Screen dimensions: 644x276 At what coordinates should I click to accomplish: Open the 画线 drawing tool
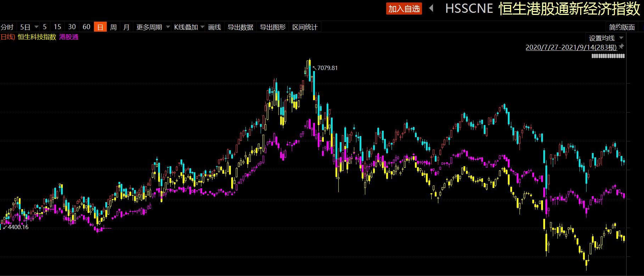tap(215, 27)
